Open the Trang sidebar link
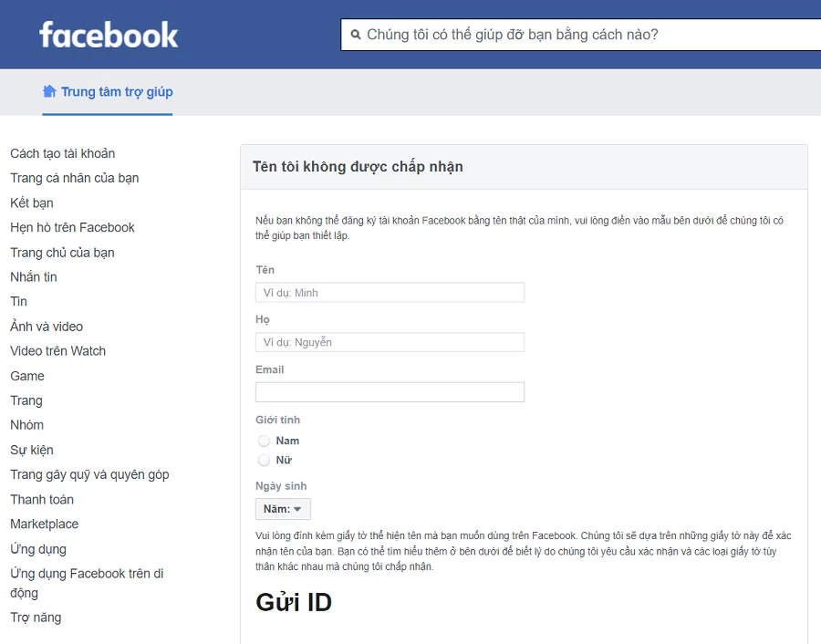Viewport: 821px width, 644px height. [x=26, y=400]
